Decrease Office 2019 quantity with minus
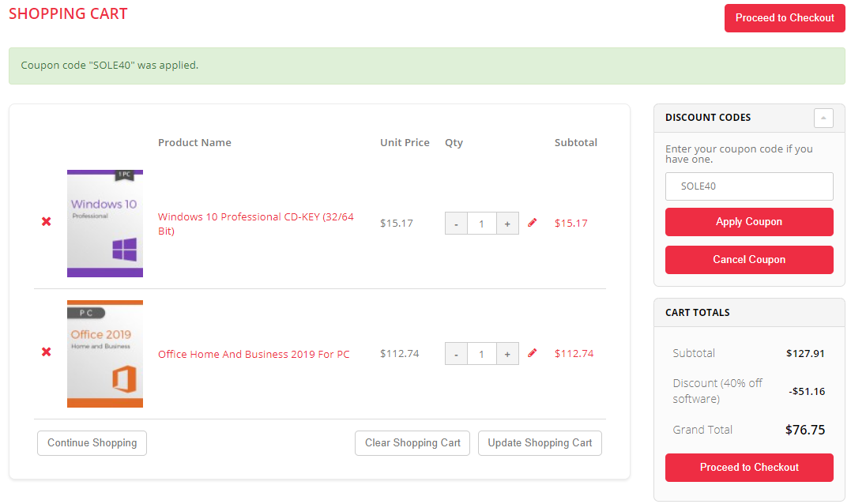The height and width of the screenshot is (504, 851). tap(456, 354)
